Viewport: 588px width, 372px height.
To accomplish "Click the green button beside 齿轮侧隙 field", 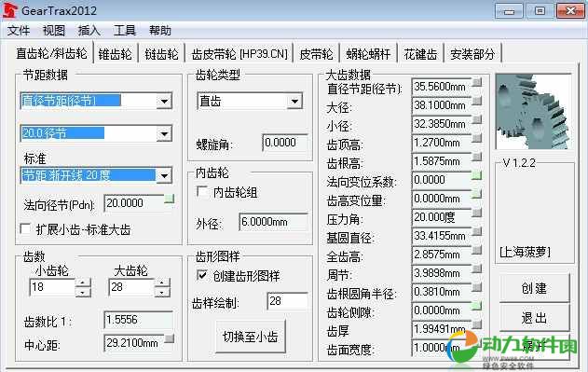I will (x=476, y=307).
